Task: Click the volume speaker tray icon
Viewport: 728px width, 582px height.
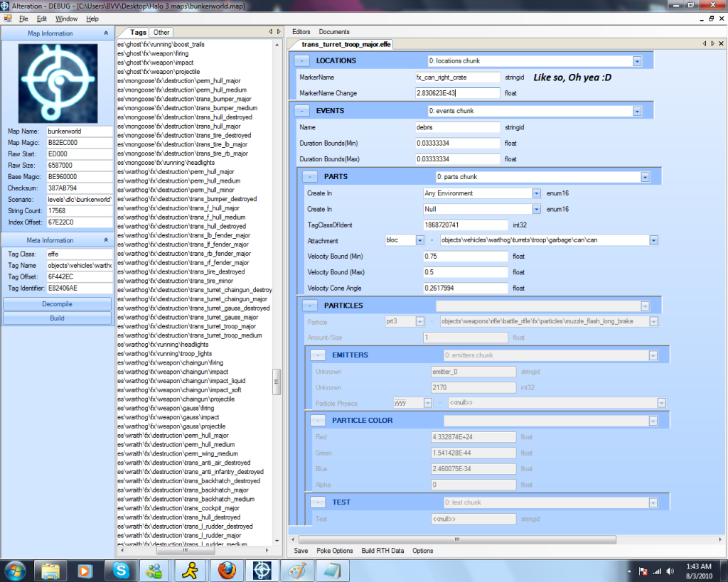Action: (x=670, y=571)
